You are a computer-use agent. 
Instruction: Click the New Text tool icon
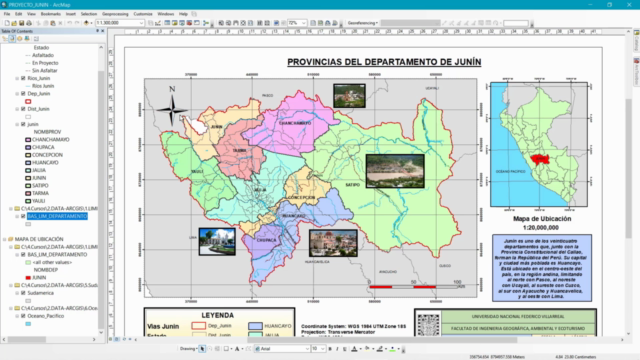point(237,349)
